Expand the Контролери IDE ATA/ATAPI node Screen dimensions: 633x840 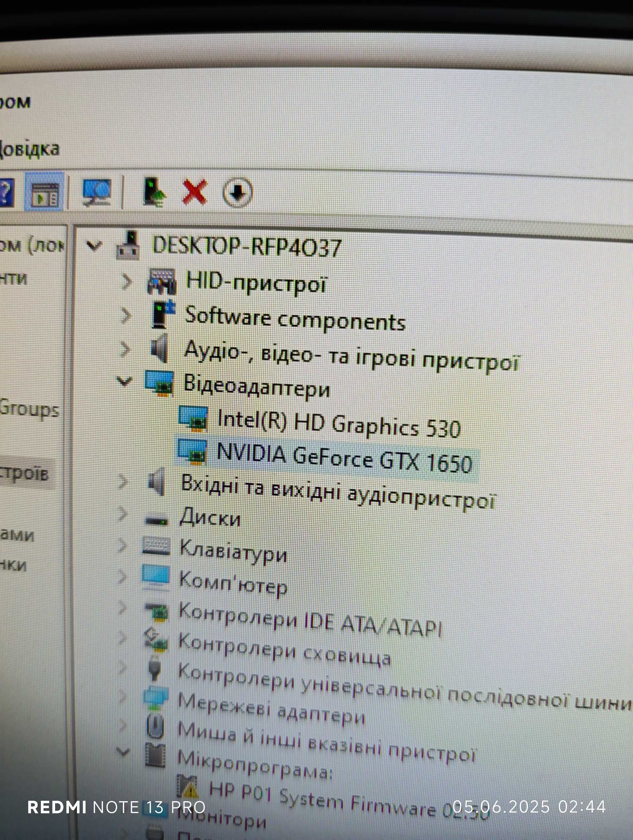(x=122, y=608)
